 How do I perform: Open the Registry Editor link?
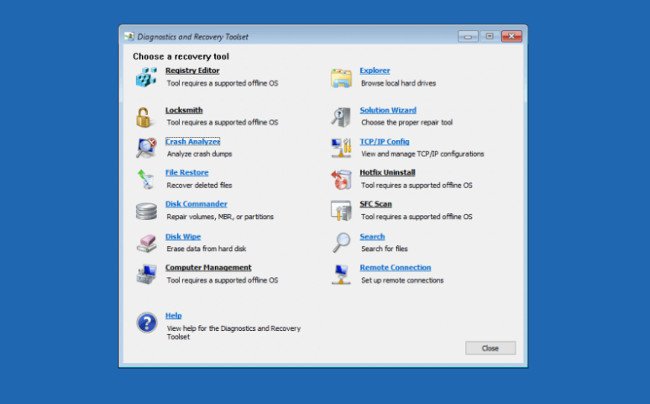[192, 70]
